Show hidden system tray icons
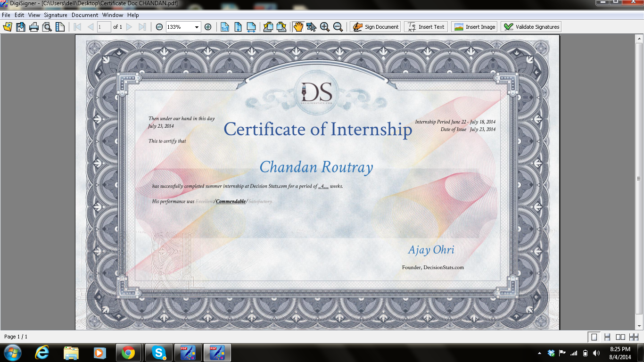The height and width of the screenshot is (362, 644). pyautogui.click(x=539, y=353)
